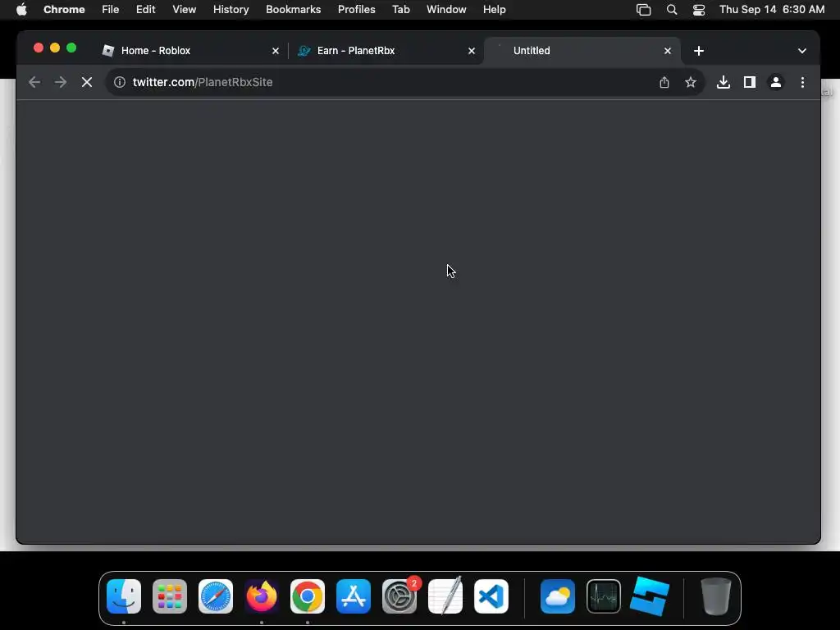The width and height of the screenshot is (840, 630).
Task: Open the Edit menu
Action: coord(146,9)
